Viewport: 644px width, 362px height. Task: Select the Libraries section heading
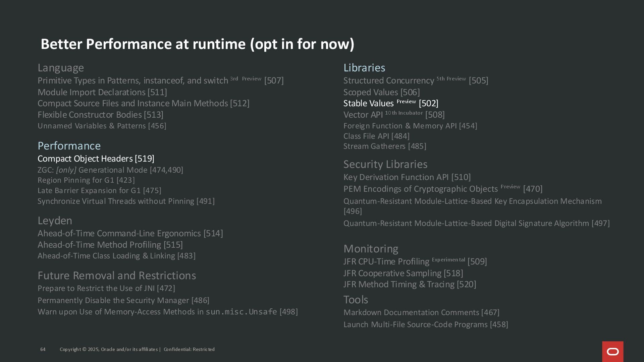pyautogui.click(x=364, y=68)
